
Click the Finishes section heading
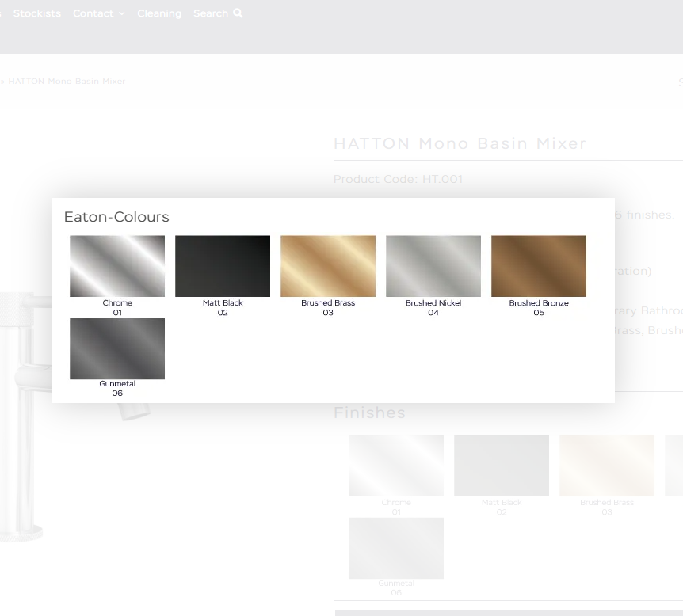tap(369, 413)
